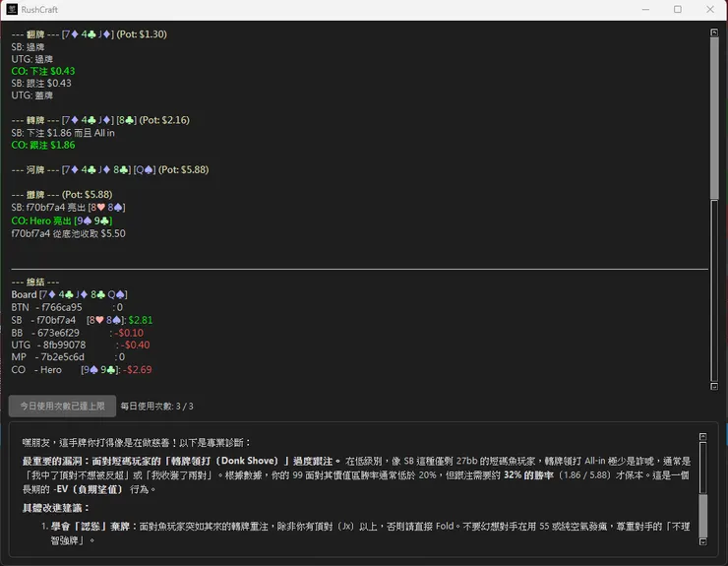Click the turn line with Pot: $2.16
This screenshot has height=566, width=728.
tap(100, 120)
